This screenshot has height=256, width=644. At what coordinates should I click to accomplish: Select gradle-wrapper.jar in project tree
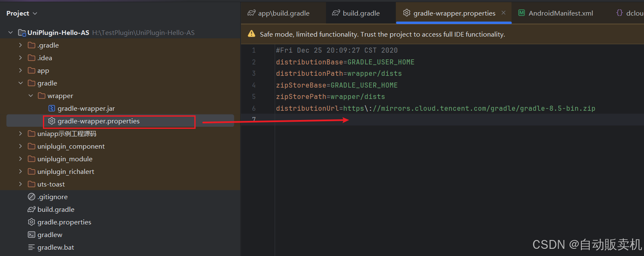click(86, 108)
